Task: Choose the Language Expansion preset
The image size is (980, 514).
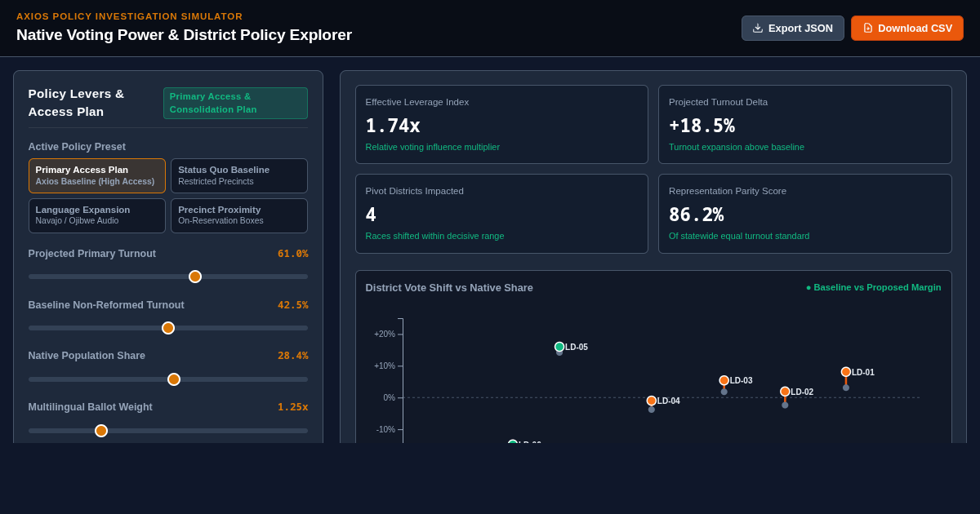Action: point(97,215)
